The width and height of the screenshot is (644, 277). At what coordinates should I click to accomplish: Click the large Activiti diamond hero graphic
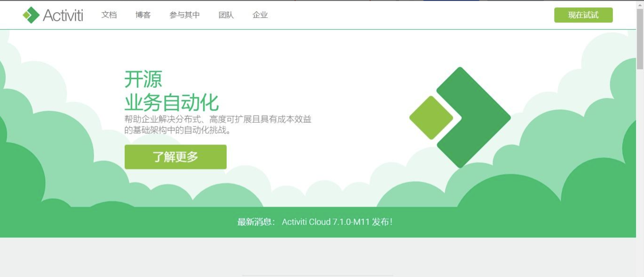click(460, 118)
